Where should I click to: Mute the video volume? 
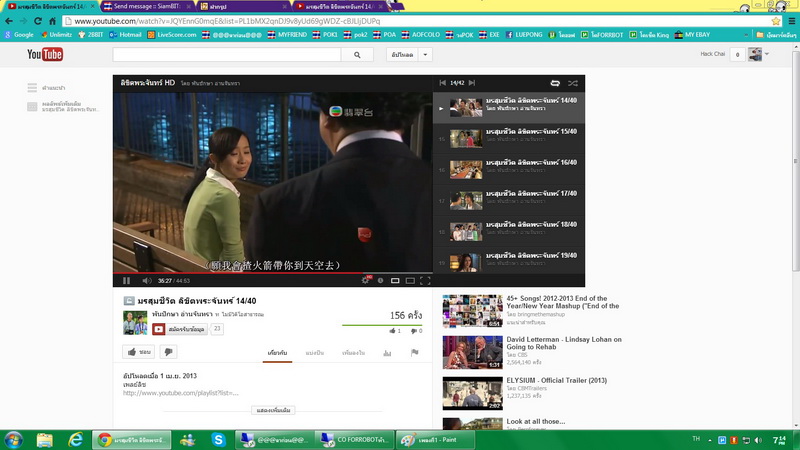147,281
